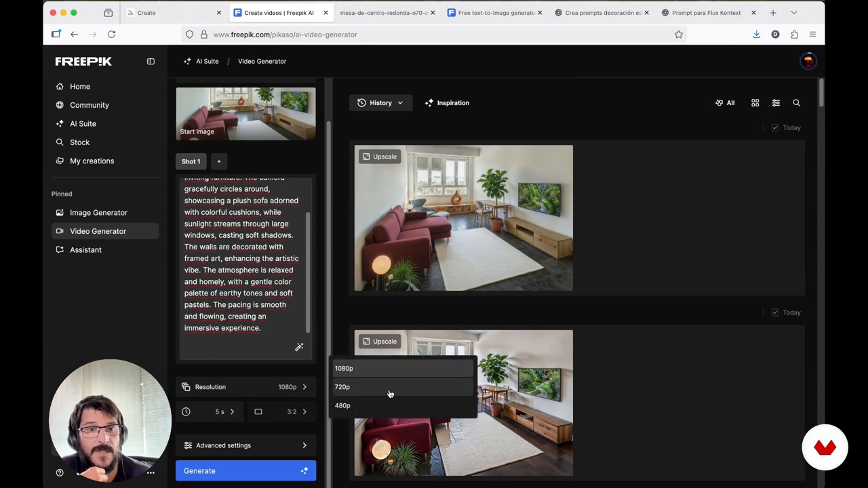Check the second Today selection checkbox
The image size is (868, 488).
tap(775, 312)
